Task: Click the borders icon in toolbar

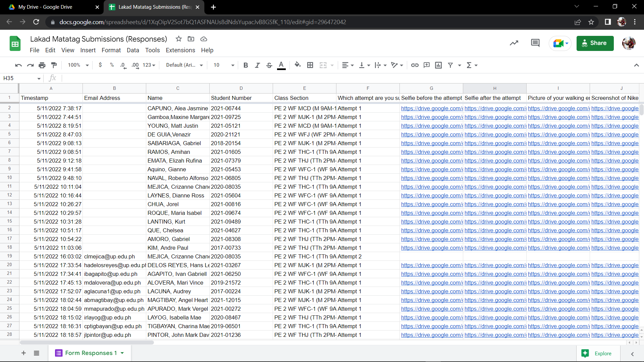Action: tap(310, 65)
